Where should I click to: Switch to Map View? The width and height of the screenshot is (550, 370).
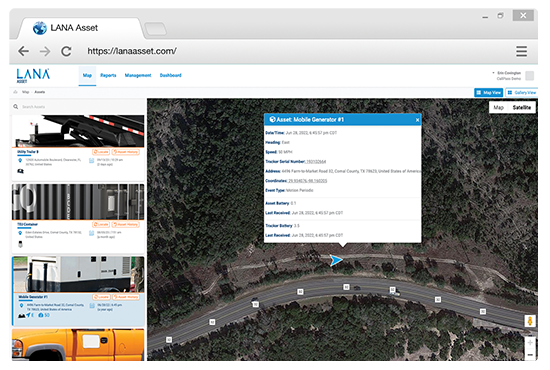[x=489, y=93]
